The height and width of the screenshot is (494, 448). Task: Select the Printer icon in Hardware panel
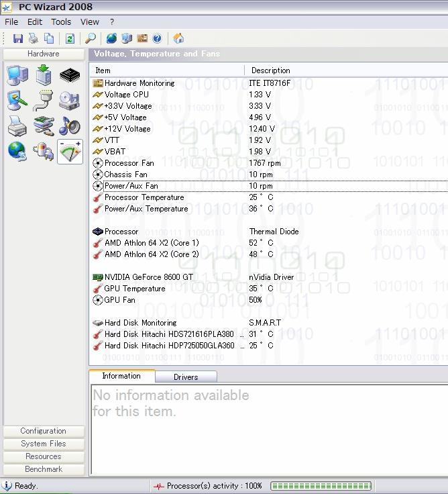tap(17, 126)
